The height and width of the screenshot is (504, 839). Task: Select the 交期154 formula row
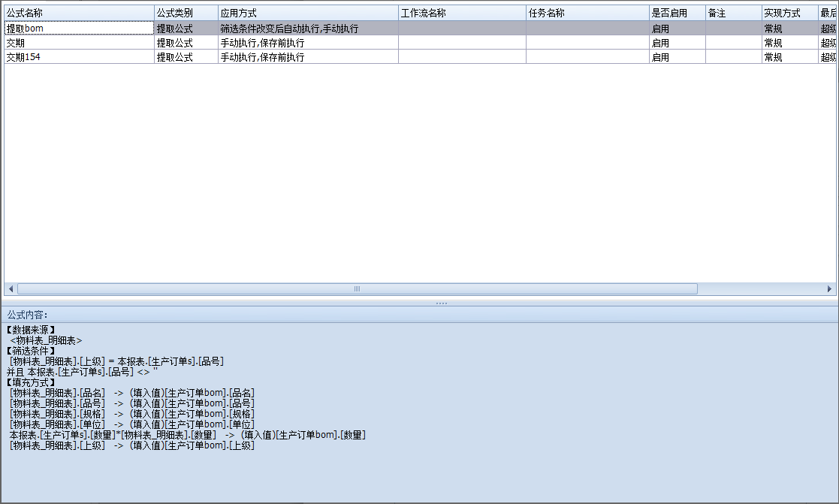click(x=79, y=57)
